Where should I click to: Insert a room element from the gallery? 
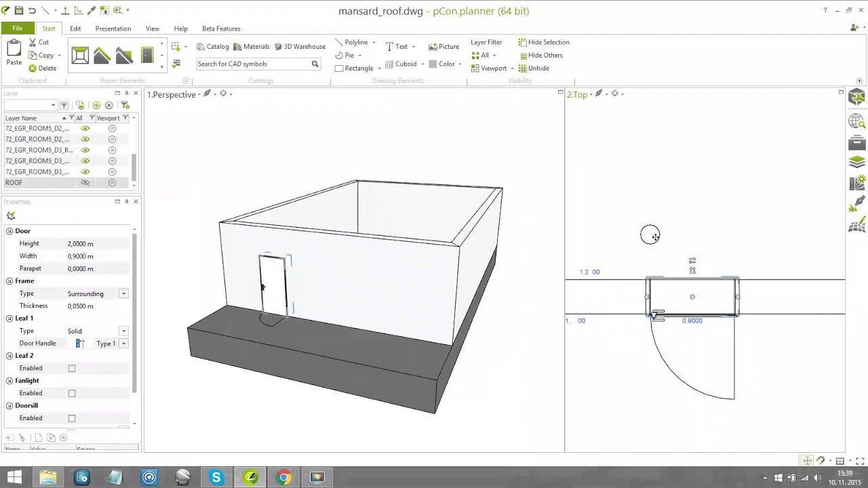point(80,56)
